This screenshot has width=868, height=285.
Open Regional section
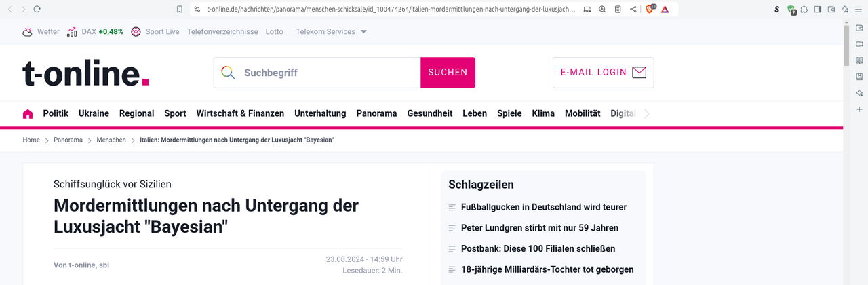(x=136, y=113)
